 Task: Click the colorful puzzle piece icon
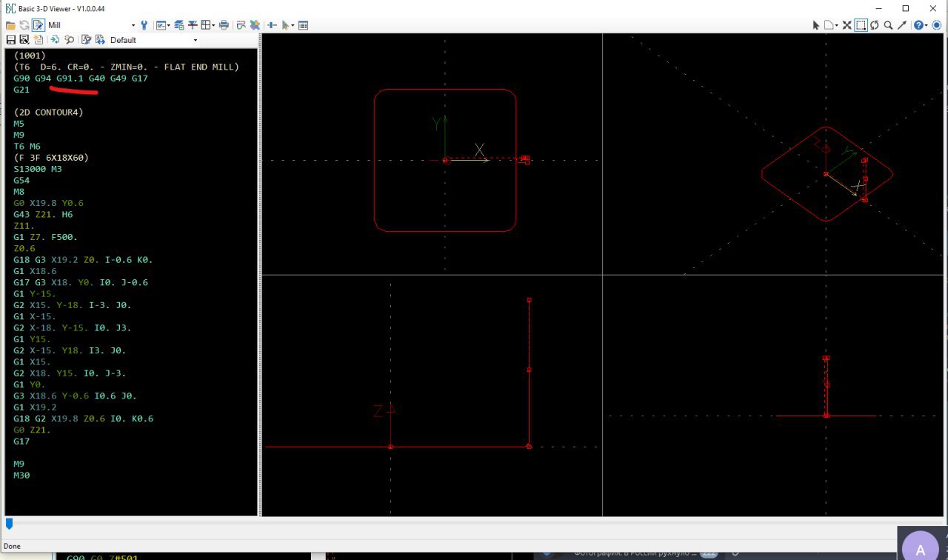tap(255, 25)
